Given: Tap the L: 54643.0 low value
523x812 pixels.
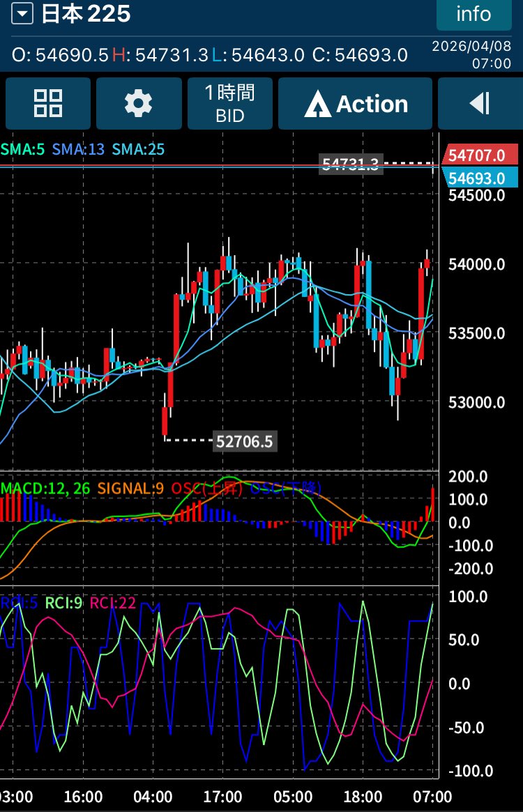Looking at the screenshot, I should click(258, 55).
